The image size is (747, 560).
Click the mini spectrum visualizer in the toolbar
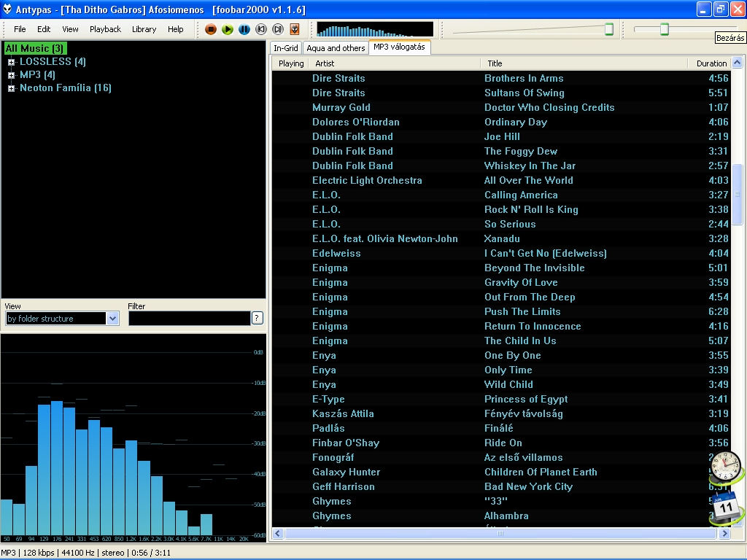pyautogui.click(x=375, y=29)
